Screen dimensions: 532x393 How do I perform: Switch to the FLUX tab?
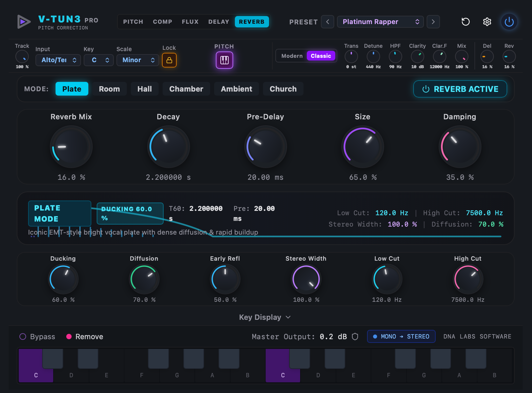click(190, 22)
